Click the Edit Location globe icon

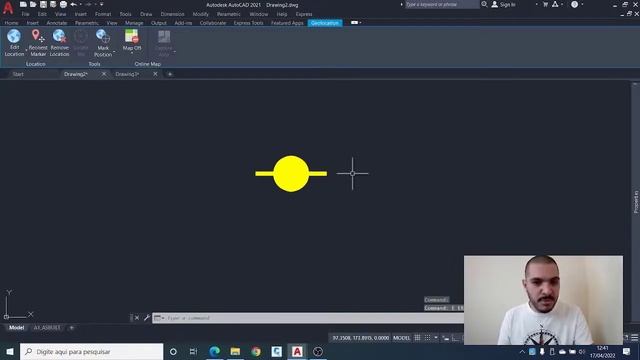pos(14,36)
